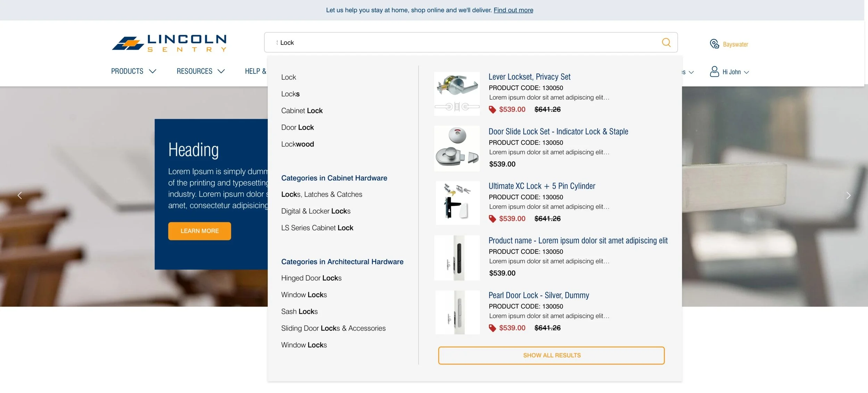Click the user profile icon next to Hi John

[714, 72]
